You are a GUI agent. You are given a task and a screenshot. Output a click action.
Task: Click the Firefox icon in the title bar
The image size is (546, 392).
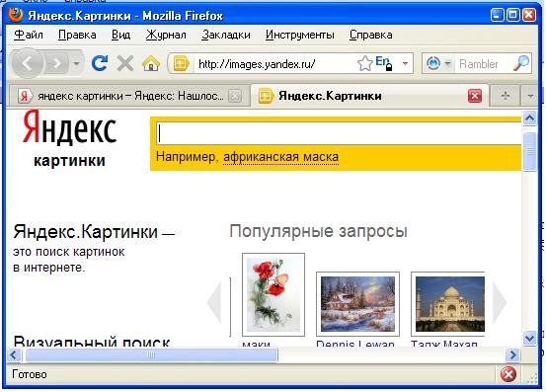16,15
